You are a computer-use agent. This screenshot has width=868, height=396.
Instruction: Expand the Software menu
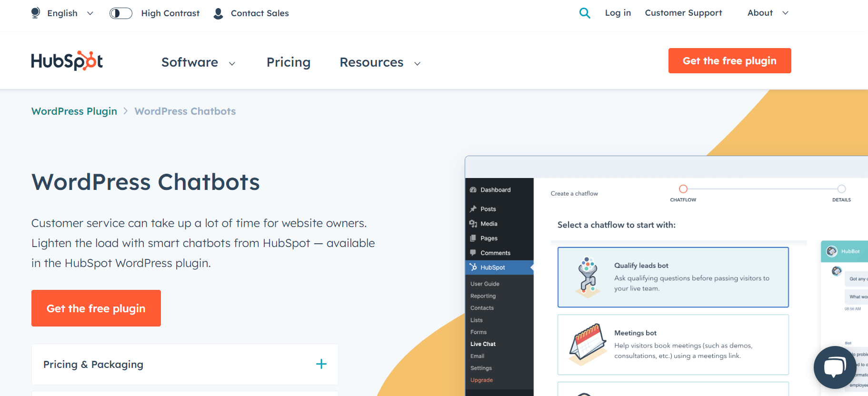(199, 62)
